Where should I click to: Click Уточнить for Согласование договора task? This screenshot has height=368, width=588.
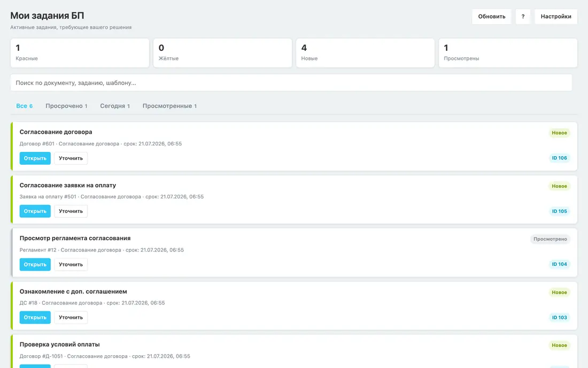71,158
